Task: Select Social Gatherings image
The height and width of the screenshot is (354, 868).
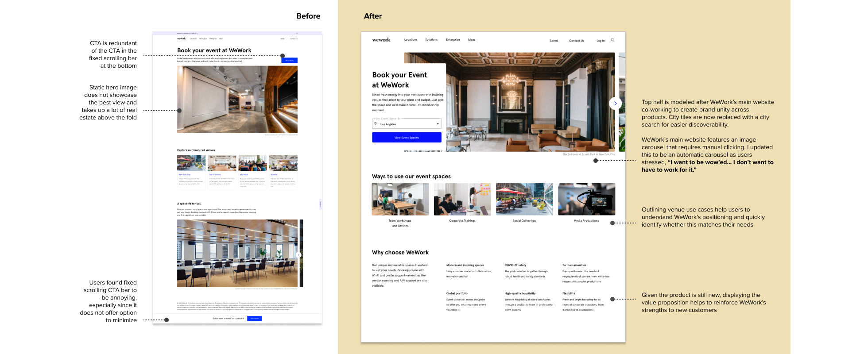Action: pyautogui.click(x=524, y=199)
